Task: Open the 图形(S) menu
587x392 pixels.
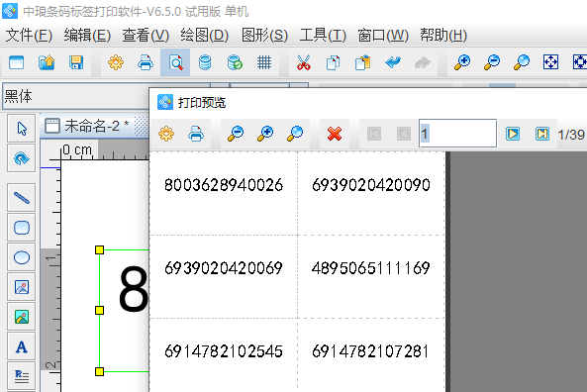Action: click(x=264, y=36)
